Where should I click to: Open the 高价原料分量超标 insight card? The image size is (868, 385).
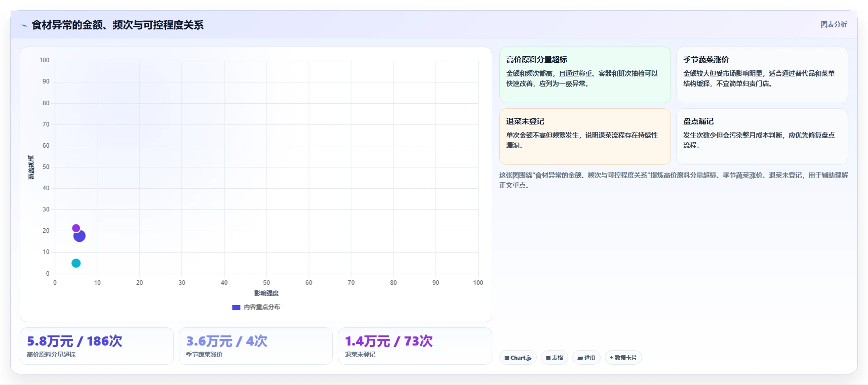(585, 75)
